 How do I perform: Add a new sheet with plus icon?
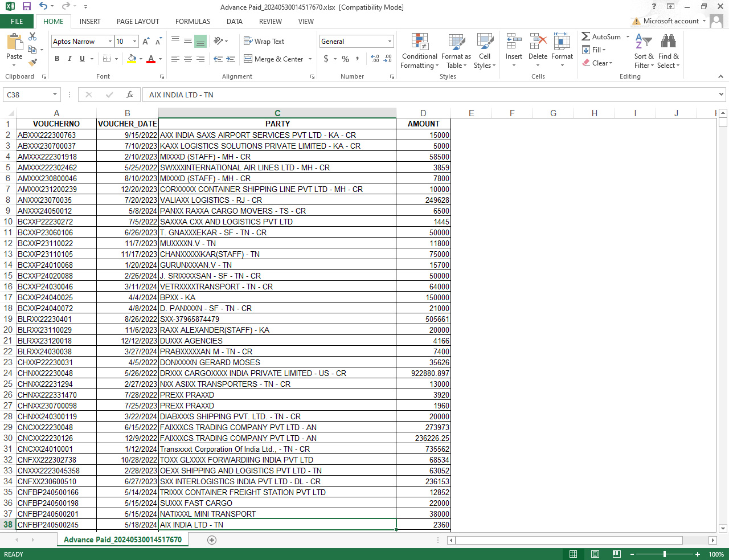coord(212,540)
